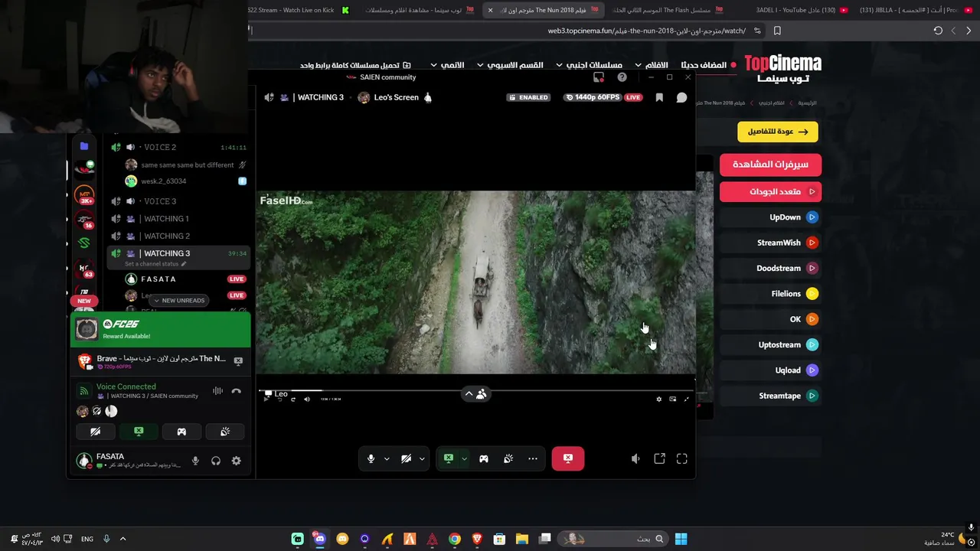Open Windows Start button on taskbar
The width and height of the screenshot is (980, 551).
pyautogui.click(x=681, y=539)
